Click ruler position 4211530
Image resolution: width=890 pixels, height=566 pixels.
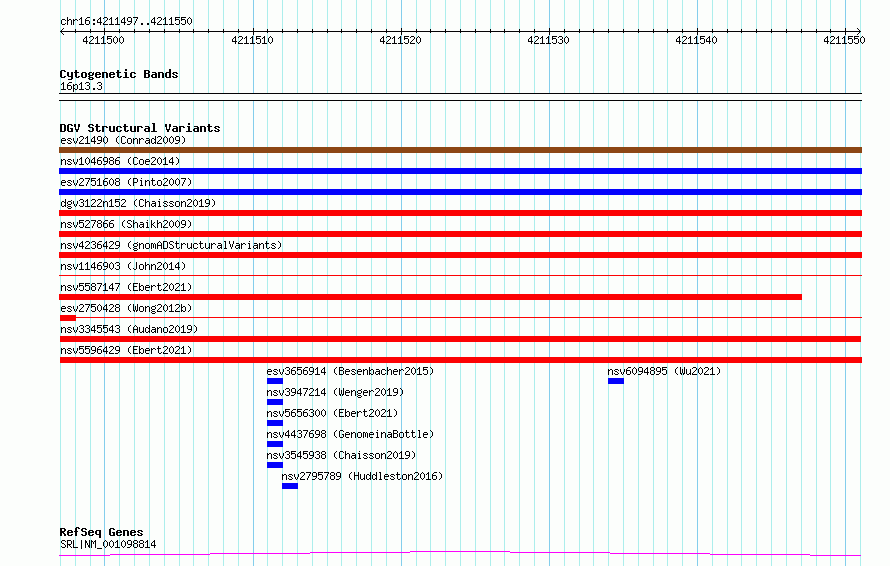coord(548,40)
